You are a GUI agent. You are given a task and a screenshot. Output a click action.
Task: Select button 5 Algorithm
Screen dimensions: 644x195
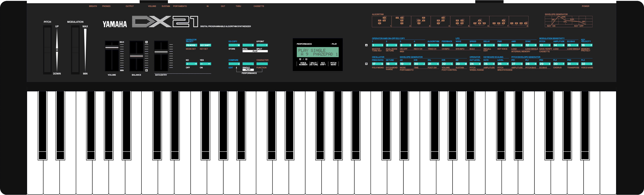click(433, 45)
